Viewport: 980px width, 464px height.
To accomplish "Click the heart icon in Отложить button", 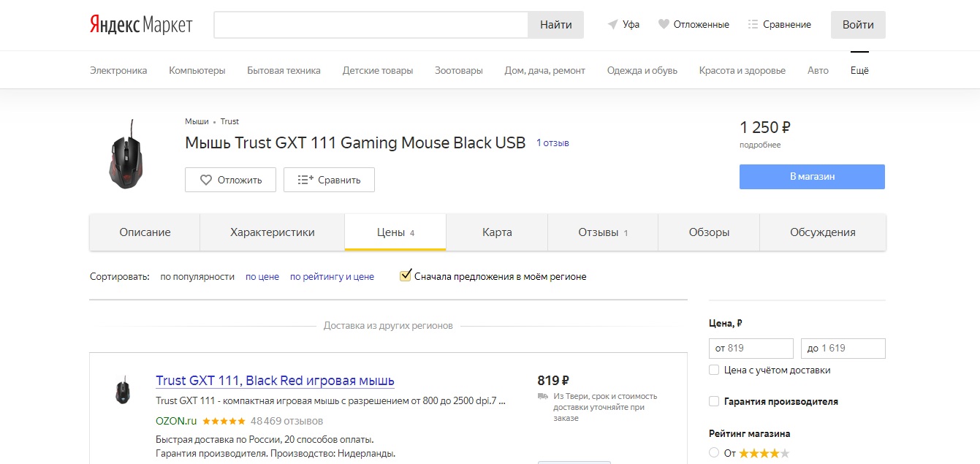I will [206, 180].
